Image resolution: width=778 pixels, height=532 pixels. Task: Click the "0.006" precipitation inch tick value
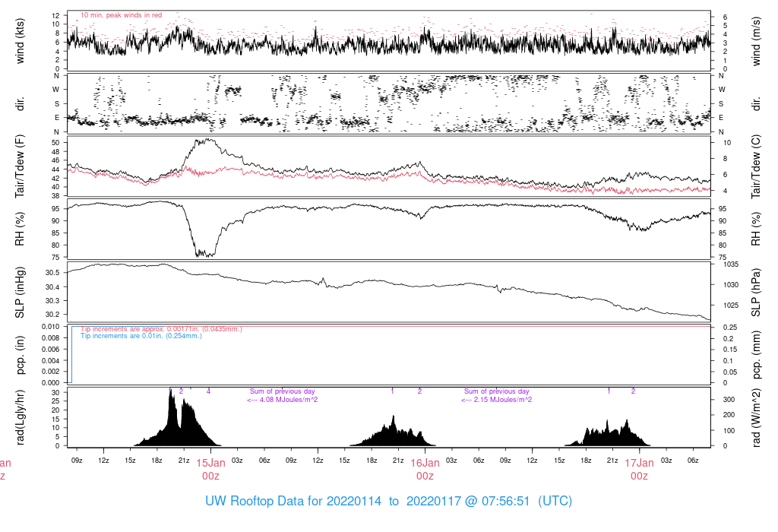click(51, 350)
